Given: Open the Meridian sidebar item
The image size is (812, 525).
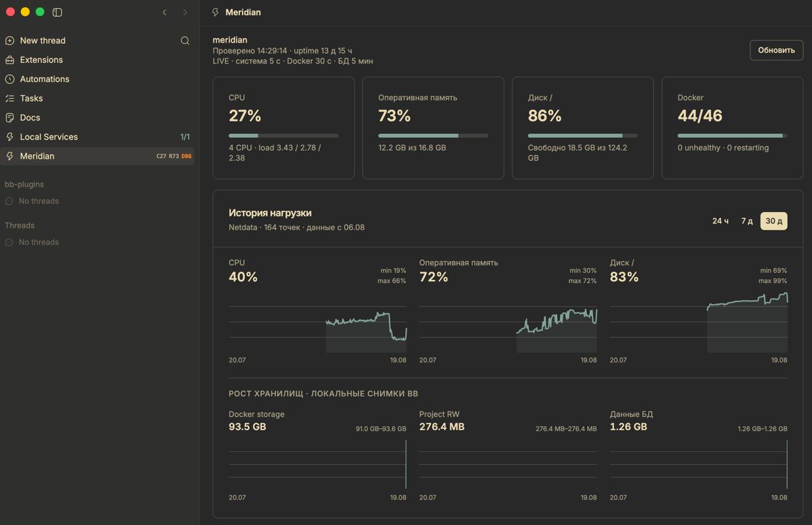Looking at the screenshot, I should 97,156.
